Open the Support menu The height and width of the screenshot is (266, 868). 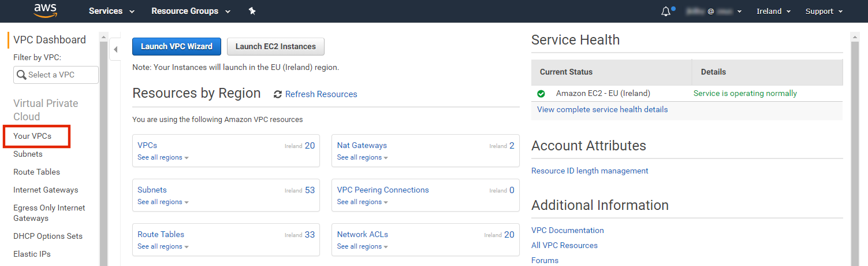pyautogui.click(x=824, y=11)
